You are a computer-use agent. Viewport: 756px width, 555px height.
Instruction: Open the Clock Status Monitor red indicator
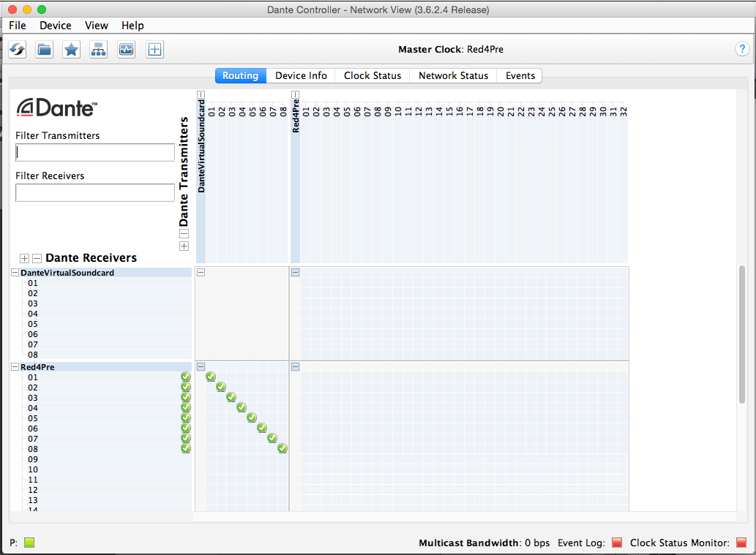(x=741, y=543)
